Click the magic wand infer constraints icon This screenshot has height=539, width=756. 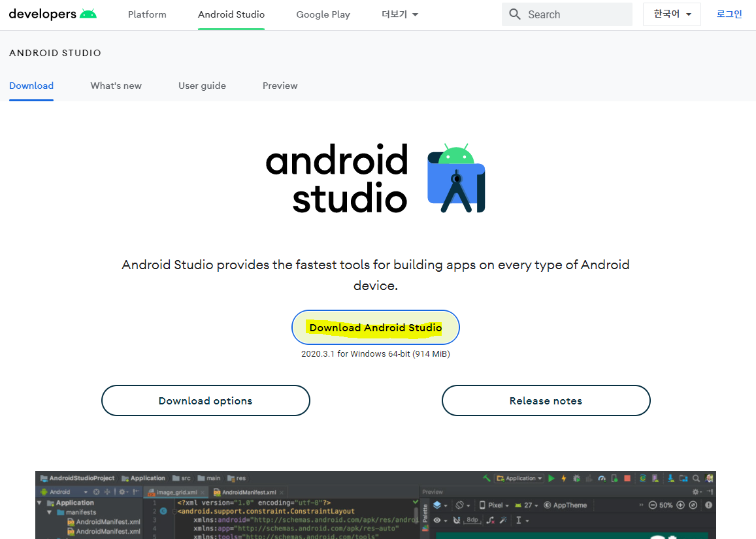coord(503,519)
